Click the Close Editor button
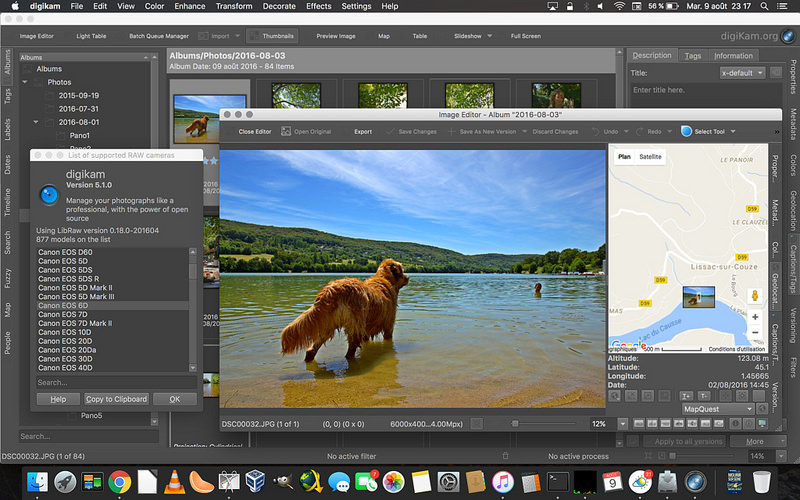Screen dimensions: 800x500 pos(254,131)
